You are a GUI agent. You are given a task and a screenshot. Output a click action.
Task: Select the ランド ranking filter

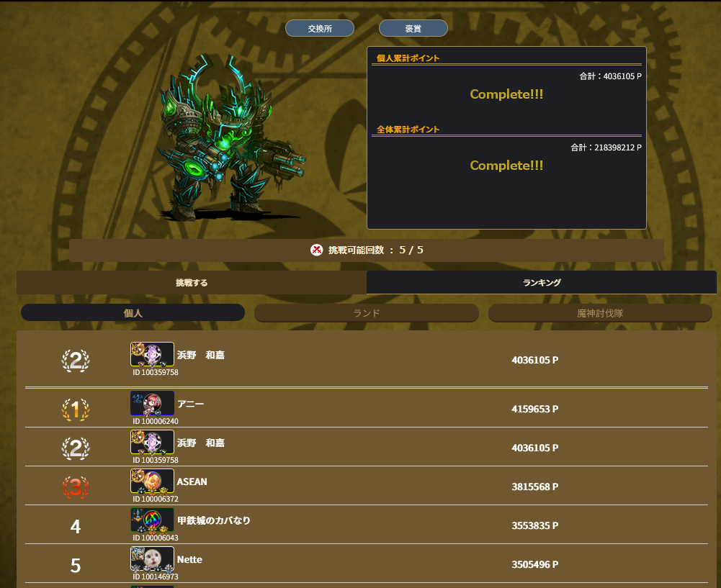(366, 313)
